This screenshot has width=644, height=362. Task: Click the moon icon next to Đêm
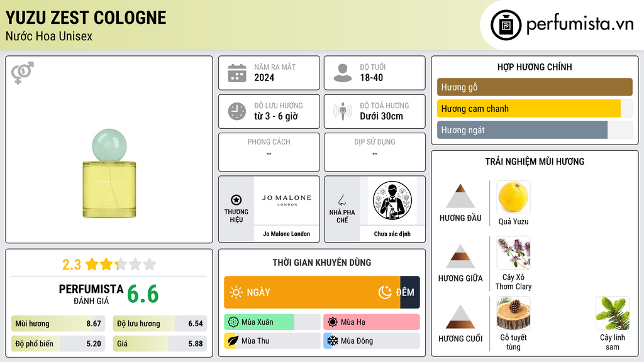click(385, 292)
